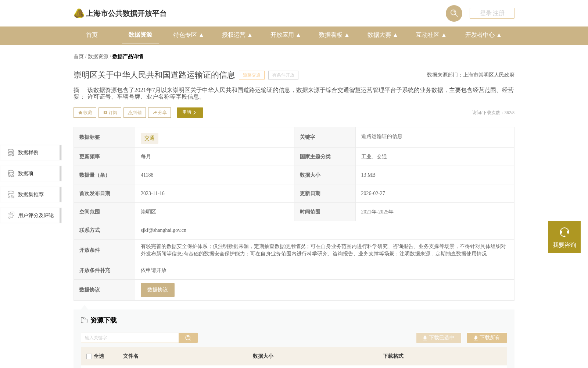The width and height of the screenshot is (588, 368).
Task: Click the data volume 41188 value
Action: pos(147,175)
